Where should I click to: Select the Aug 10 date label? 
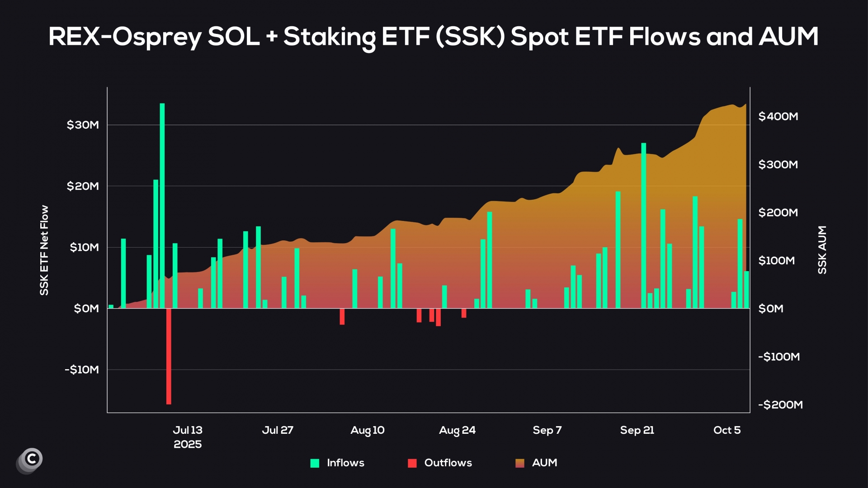coord(367,430)
